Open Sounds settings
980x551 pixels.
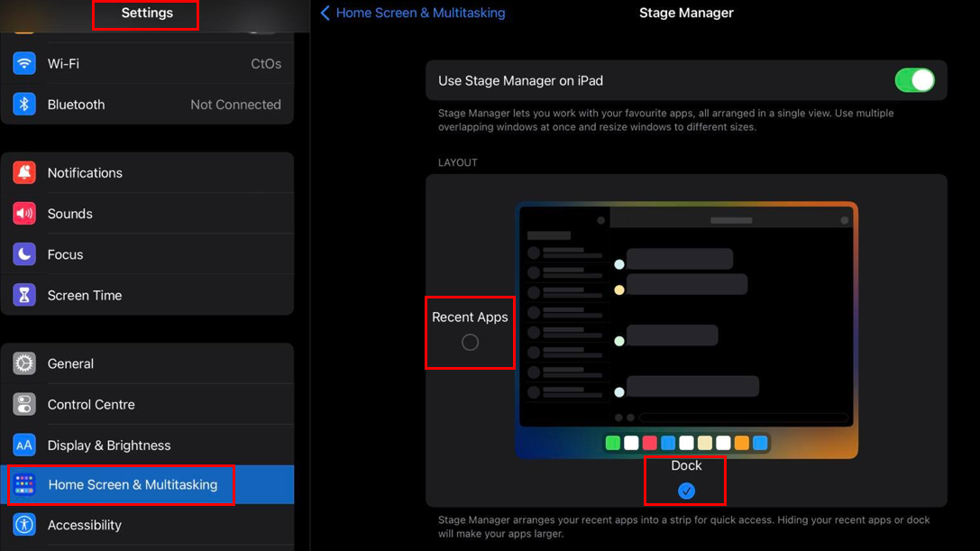point(148,213)
